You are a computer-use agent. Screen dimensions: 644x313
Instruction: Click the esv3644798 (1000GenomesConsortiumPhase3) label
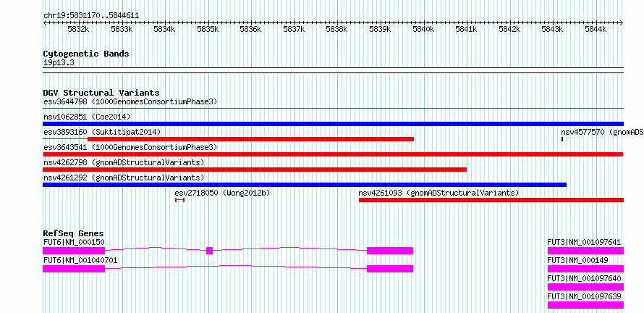pyautogui.click(x=130, y=101)
